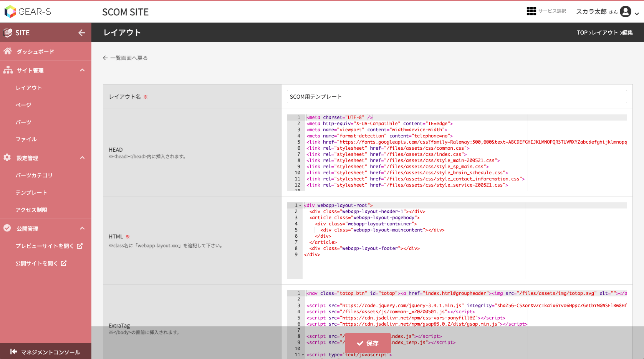Click the レイアウト名 input field
644x359 pixels.
coord(457,97)
